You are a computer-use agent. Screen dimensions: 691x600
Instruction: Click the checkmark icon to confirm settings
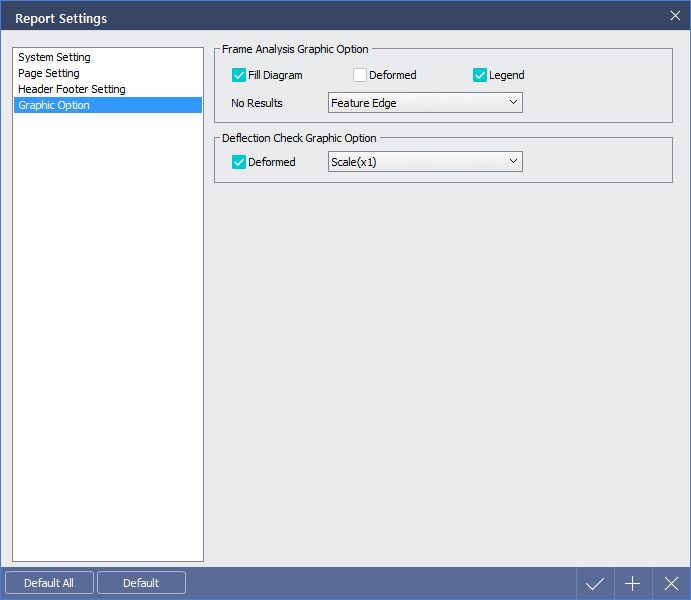(x=595, y=583)
